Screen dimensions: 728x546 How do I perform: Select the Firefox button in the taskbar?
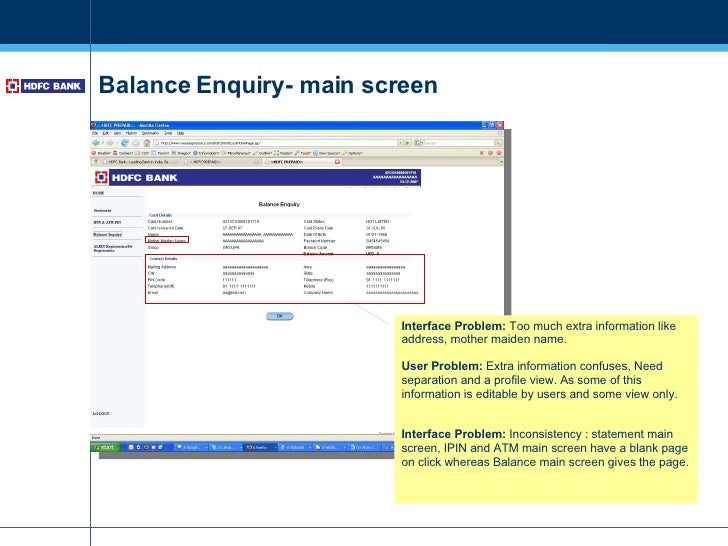point(260,447)
